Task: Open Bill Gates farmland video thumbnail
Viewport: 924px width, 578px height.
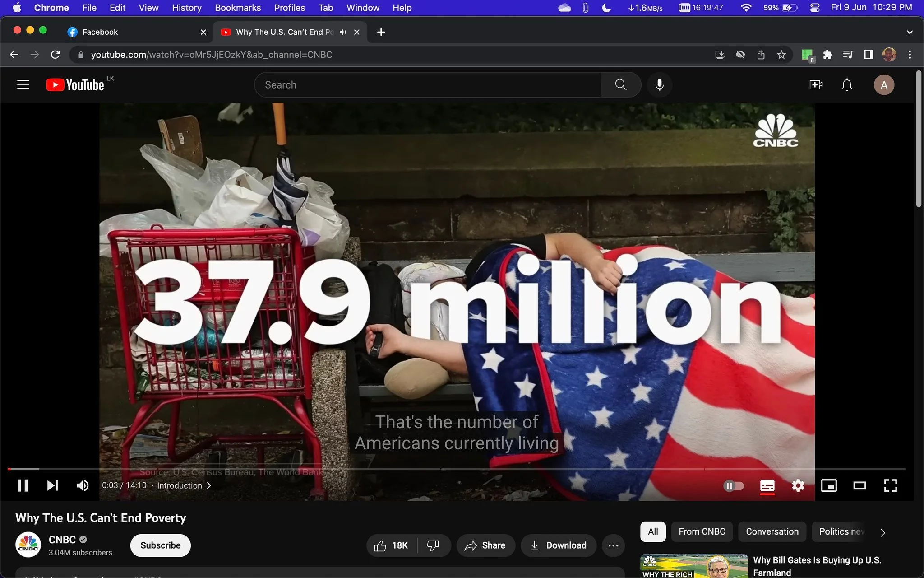Action: [x=694, y=566]
